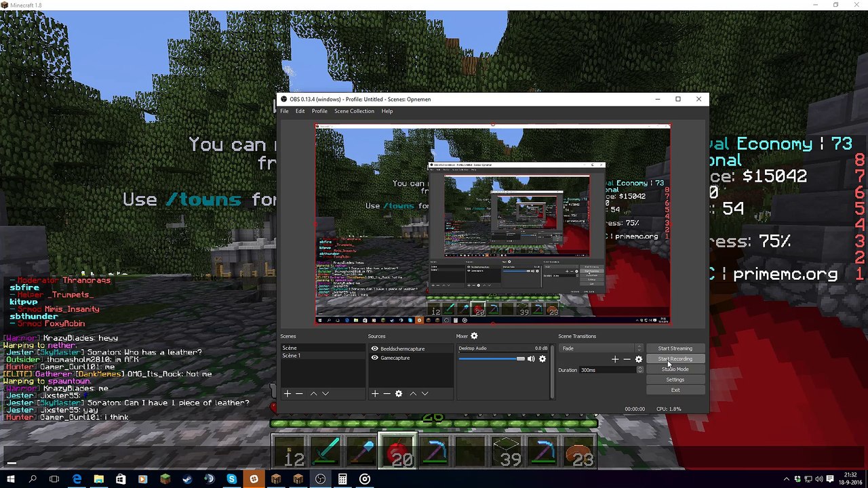Click the OBS preview canvas
This screenshot has width=868, height=488.
click(493, 224)
